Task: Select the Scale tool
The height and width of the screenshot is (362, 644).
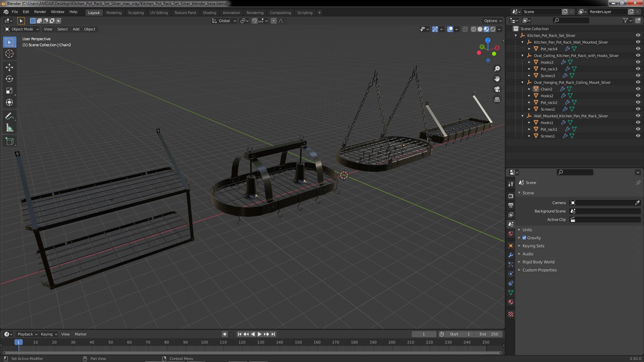Action: click(x=9, y=91)
